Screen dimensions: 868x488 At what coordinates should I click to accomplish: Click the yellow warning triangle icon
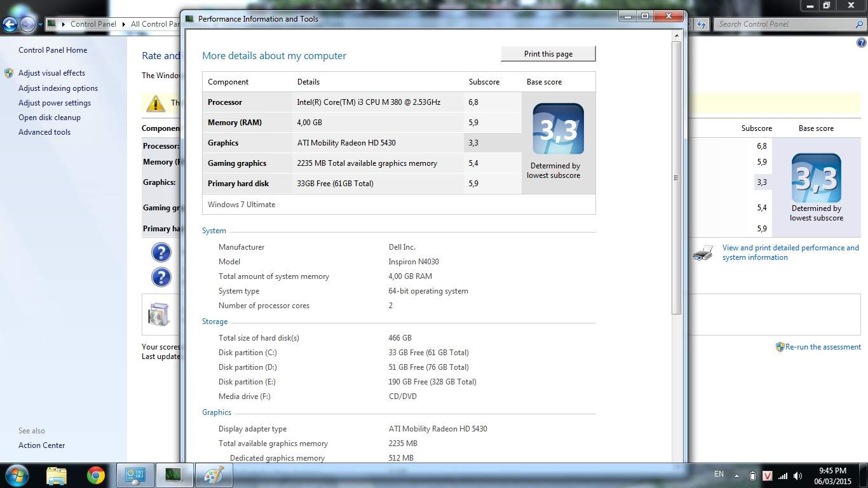click(156, 103)
